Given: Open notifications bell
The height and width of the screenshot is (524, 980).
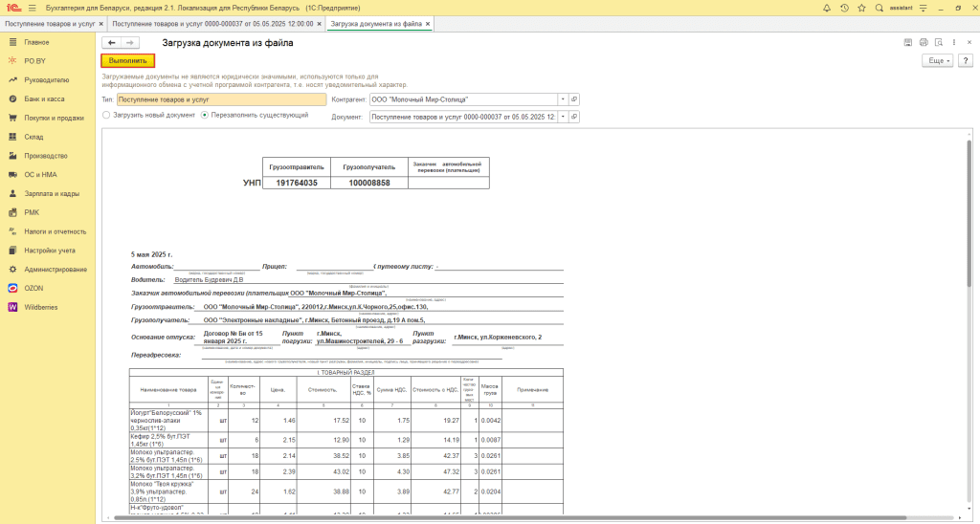Looking at the screenshot, I should 827,8.
